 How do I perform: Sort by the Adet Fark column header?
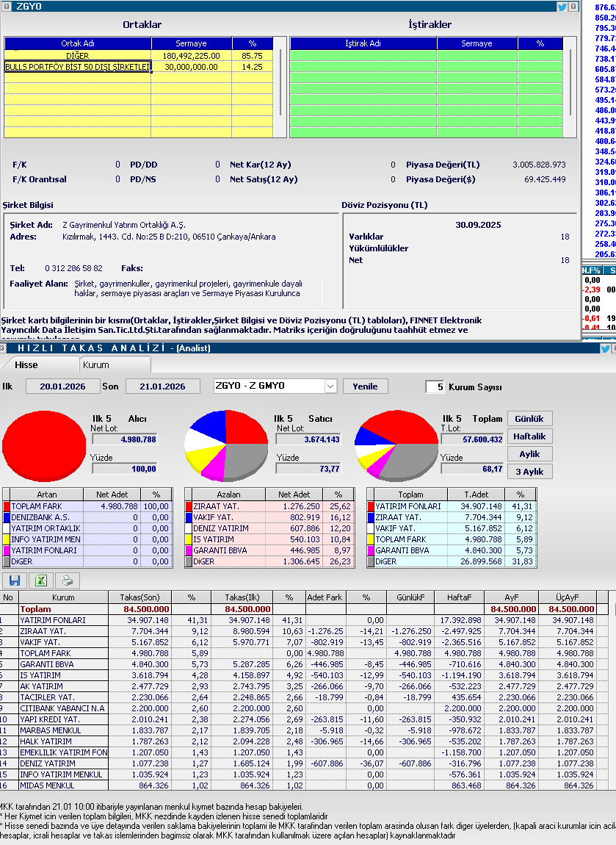pyautogui.click(x=325, y=597)
